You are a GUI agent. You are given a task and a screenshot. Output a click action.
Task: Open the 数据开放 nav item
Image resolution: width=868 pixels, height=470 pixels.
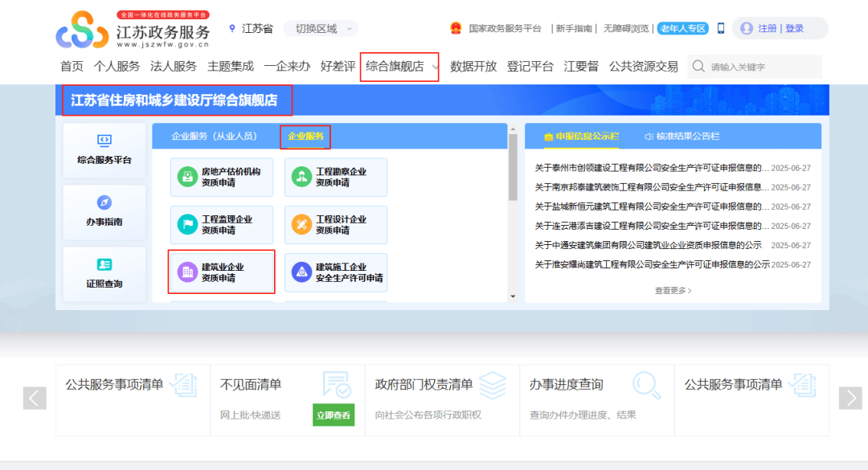473,67
